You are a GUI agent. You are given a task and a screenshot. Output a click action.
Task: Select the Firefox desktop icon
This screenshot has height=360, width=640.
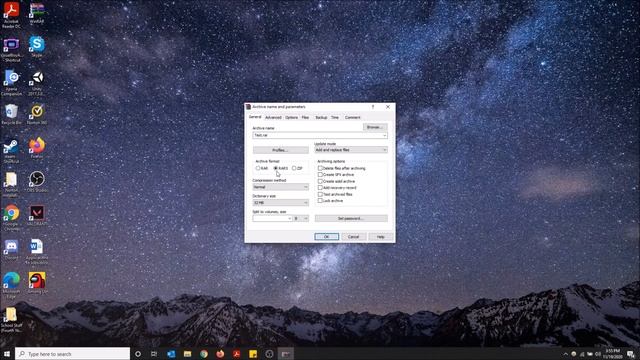37,148
